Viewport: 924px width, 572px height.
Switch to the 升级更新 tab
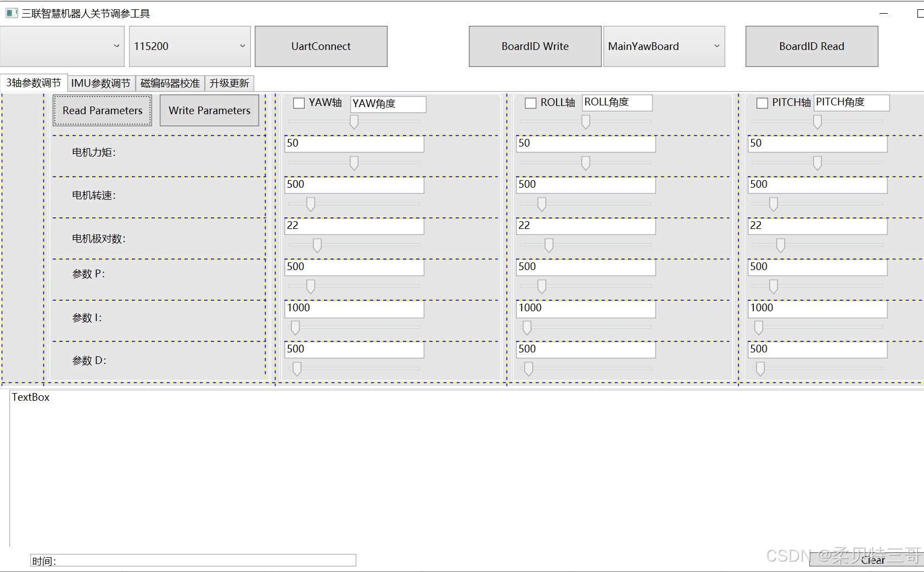click(229, 83)
